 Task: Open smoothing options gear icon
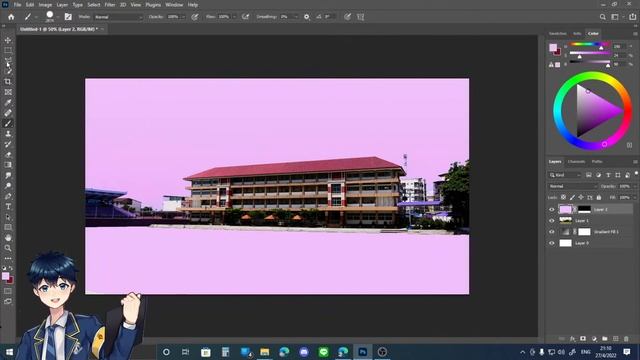tap(307, 17)
